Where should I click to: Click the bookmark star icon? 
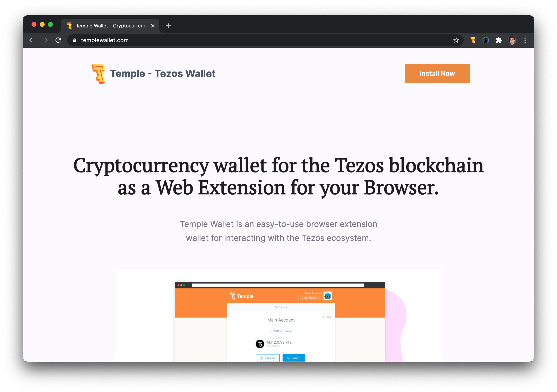click(x=456, y=40)
